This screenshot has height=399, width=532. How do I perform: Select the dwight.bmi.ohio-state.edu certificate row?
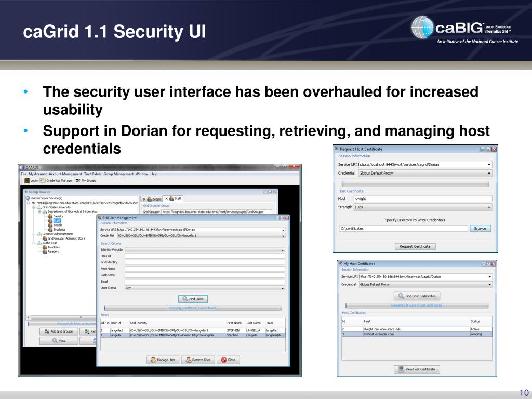click(417, 329)
